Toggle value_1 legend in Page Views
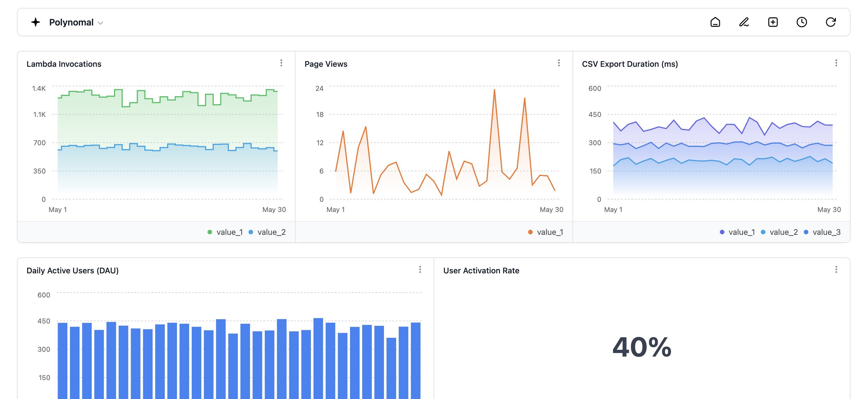 point(545,232)
